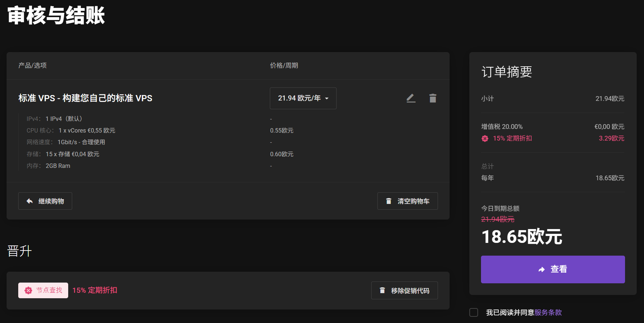The image size is (644, 323).
Task: Open the 21.94 欧元/年 billing cycle dropdown
Action: (x=303, y=98)
